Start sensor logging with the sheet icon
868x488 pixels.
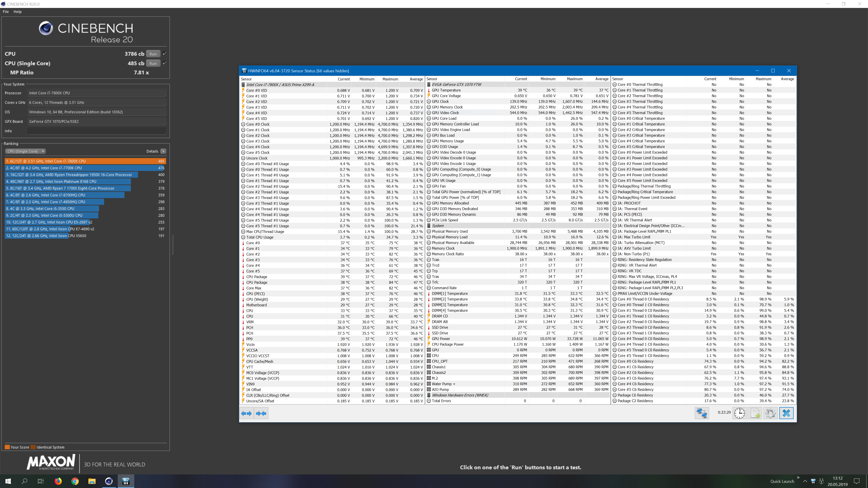[755, 413]
